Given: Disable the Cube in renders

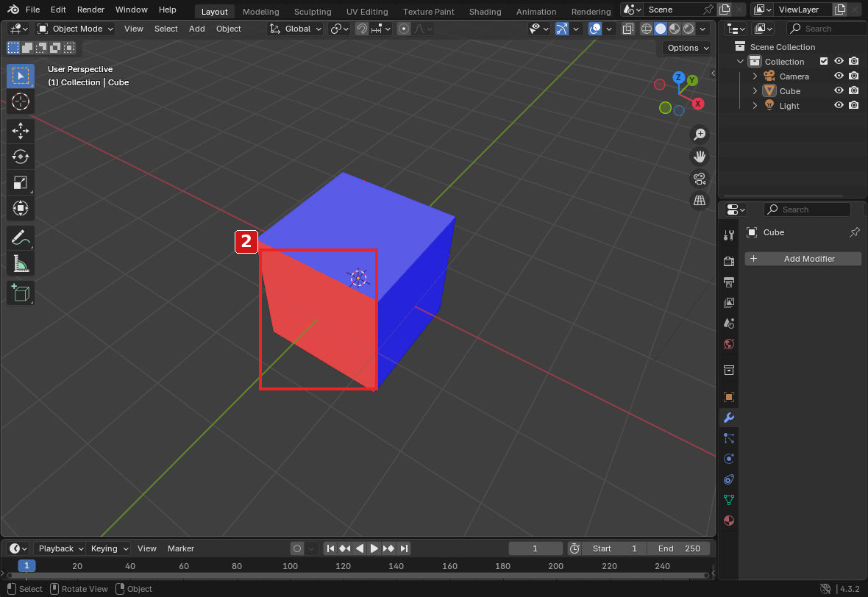Looking at the screenshot, I should coord(854,90).
